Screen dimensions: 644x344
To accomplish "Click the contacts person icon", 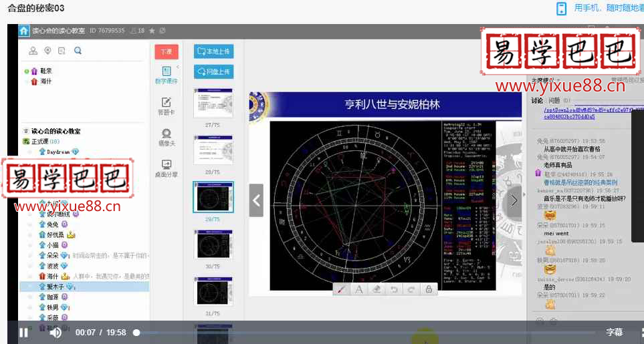I will (33, 51).
